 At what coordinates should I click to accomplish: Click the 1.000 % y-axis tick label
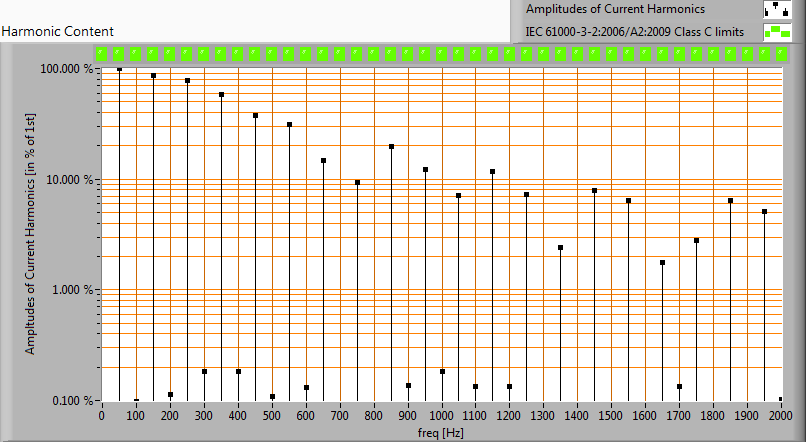click(72, 290)
